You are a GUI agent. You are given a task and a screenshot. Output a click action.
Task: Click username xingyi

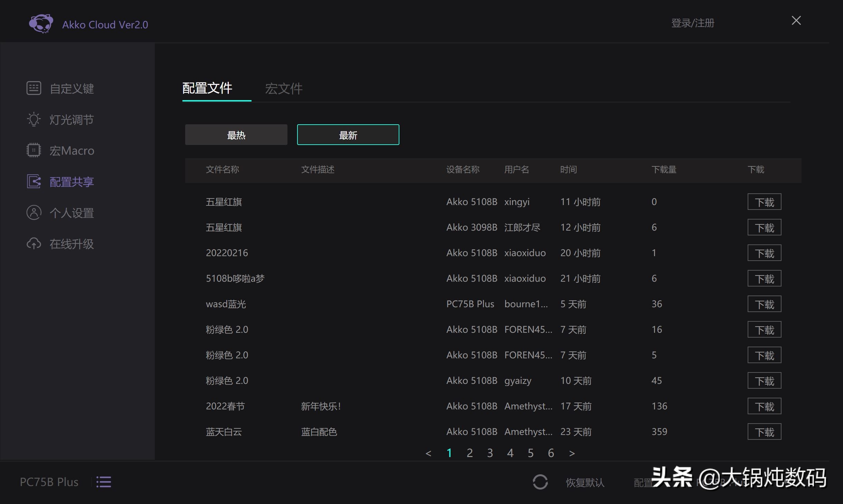point(517,202)
